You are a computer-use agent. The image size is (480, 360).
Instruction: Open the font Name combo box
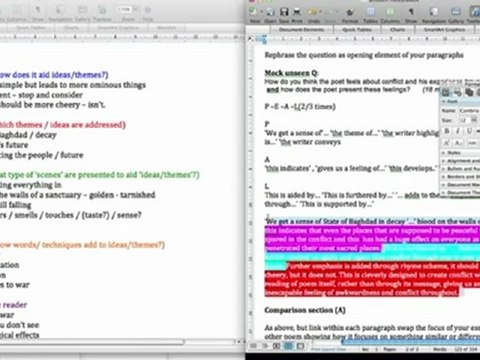pyautogui.click(x=469, y=110)
